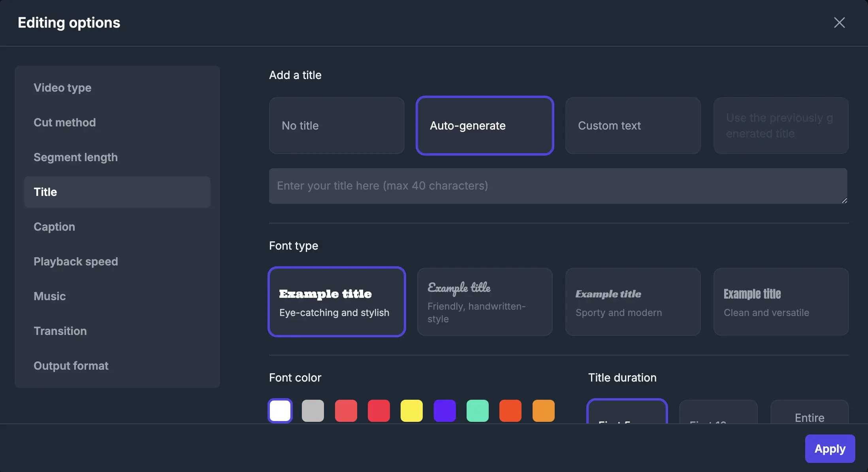This screenshot has height=472, width=868.
Task: Go to the Music section
Action: click(50, 296)
